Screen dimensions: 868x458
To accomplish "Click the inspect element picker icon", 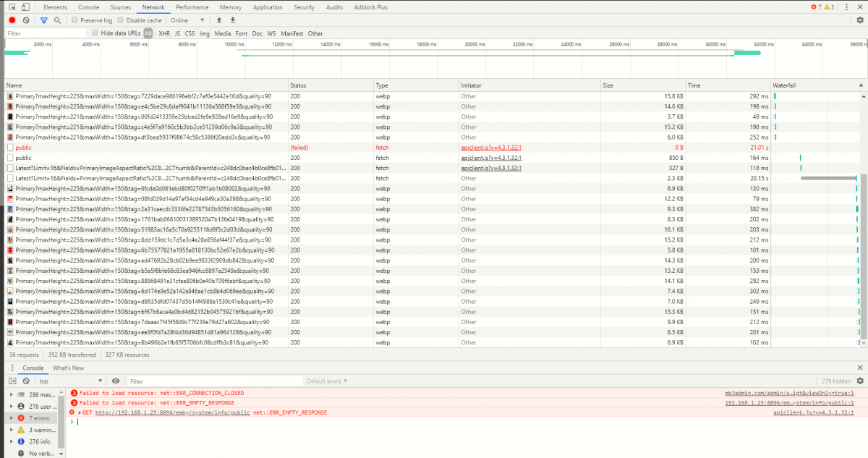I will (12, 7).
